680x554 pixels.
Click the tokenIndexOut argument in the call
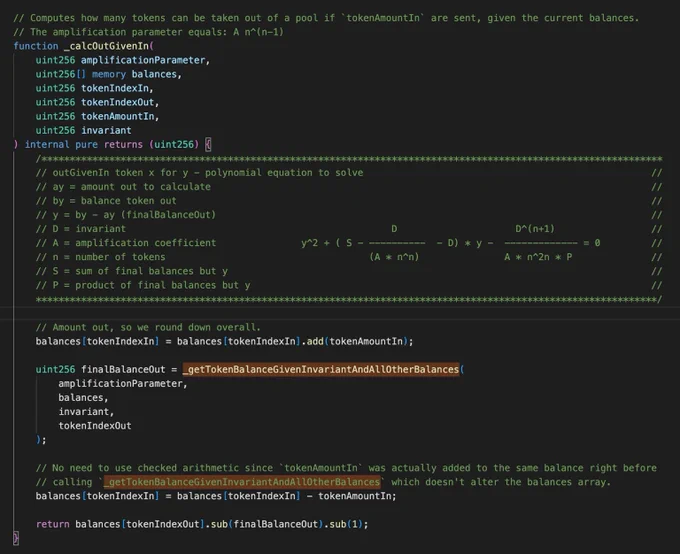pos(95,426)
